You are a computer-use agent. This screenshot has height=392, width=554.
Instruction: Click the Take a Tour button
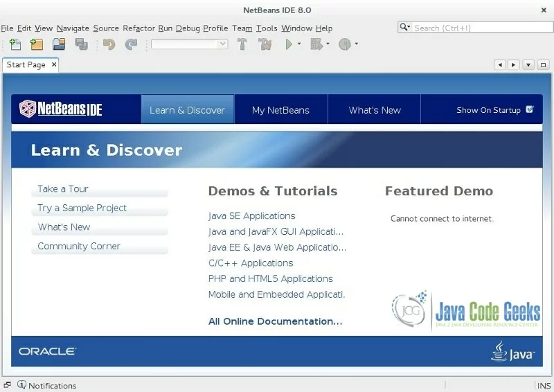100,189
